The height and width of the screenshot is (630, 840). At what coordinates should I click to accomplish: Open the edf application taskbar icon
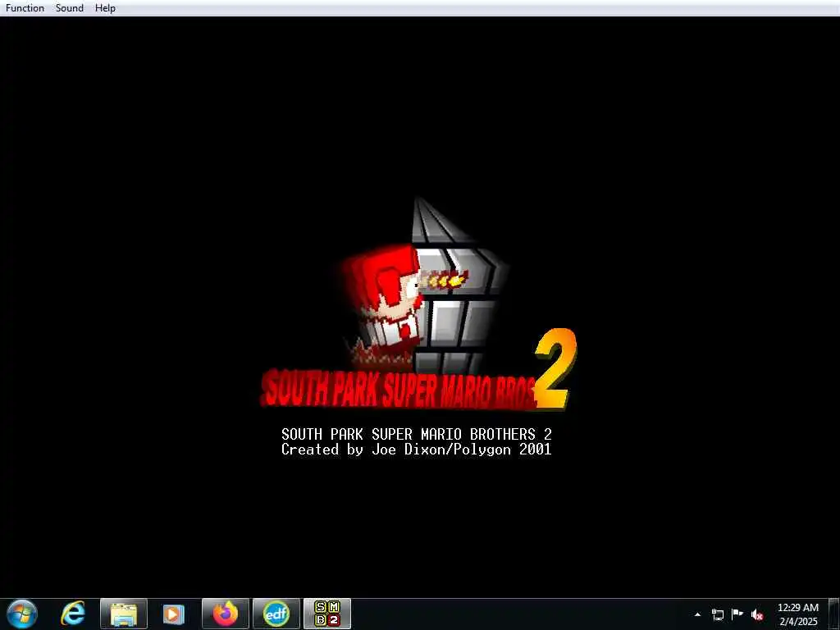point(276,614)
